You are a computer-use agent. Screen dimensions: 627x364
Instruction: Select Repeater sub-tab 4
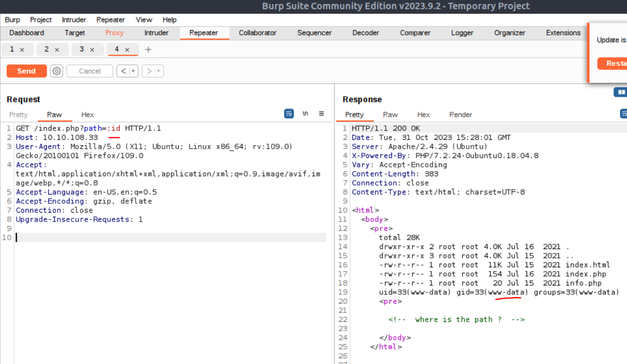click(x=117, y=49)
